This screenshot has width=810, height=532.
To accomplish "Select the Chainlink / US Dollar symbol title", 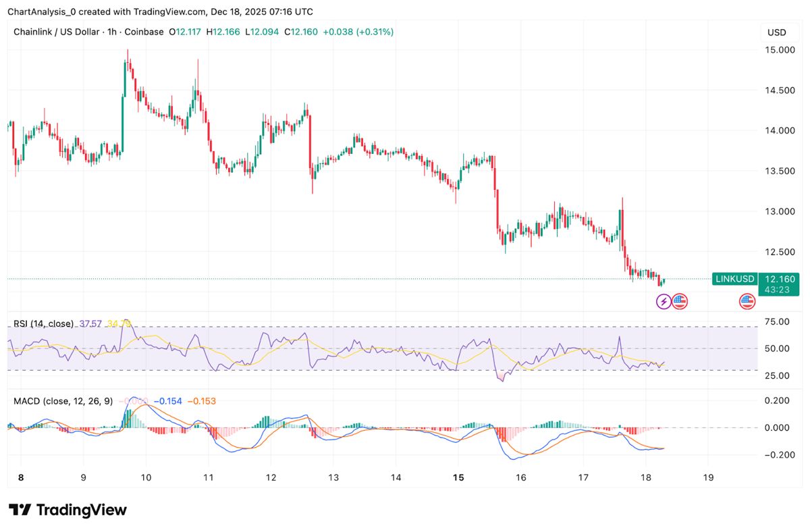I will (56, 31).
